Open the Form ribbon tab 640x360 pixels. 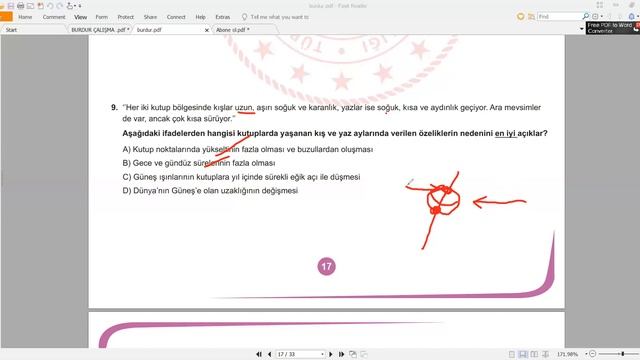[x=102, y=17]
